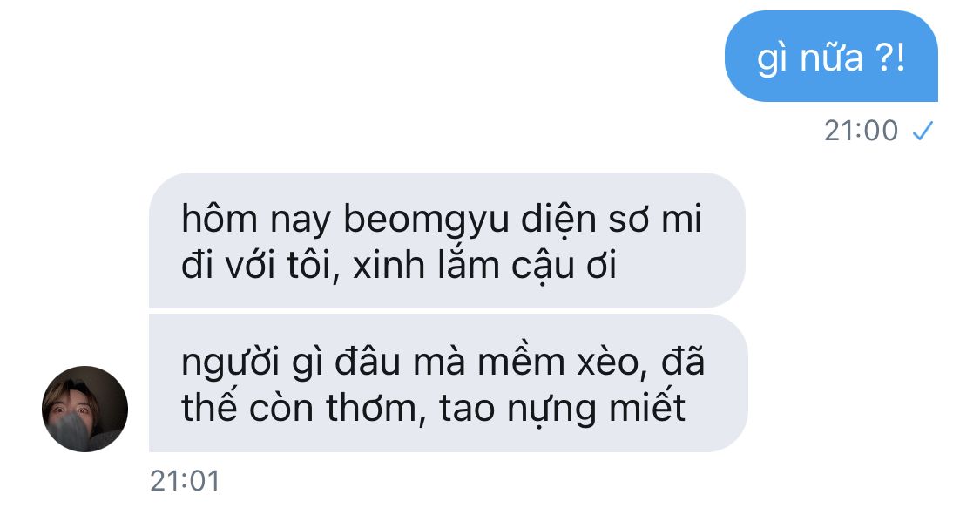Select the "hôm nay beomgyu" message bubble
Image resolution: width=980 pixels, height=508 pixels.
coord(447,240)
